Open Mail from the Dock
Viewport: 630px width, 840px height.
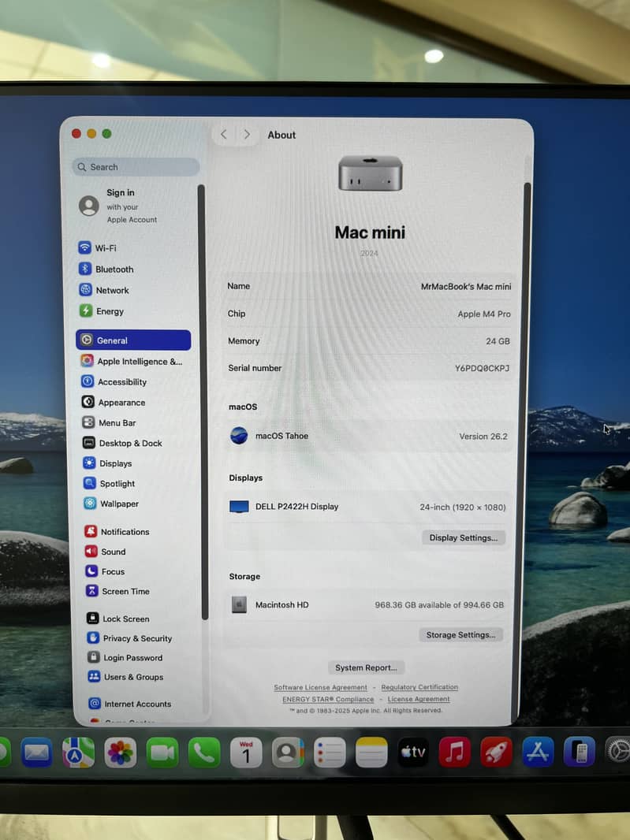coord(36,753)
